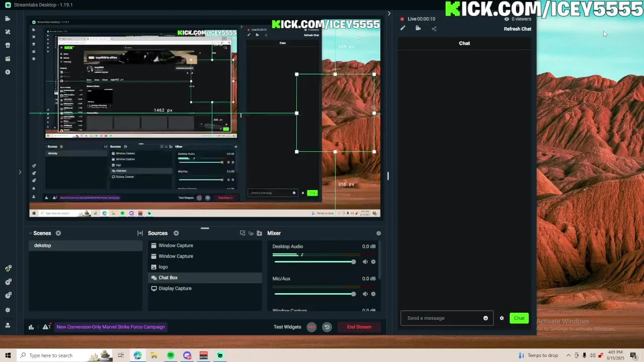Select the second Window Capture source
This screenshot has height=362, width=644.
[x=205, y=256]
